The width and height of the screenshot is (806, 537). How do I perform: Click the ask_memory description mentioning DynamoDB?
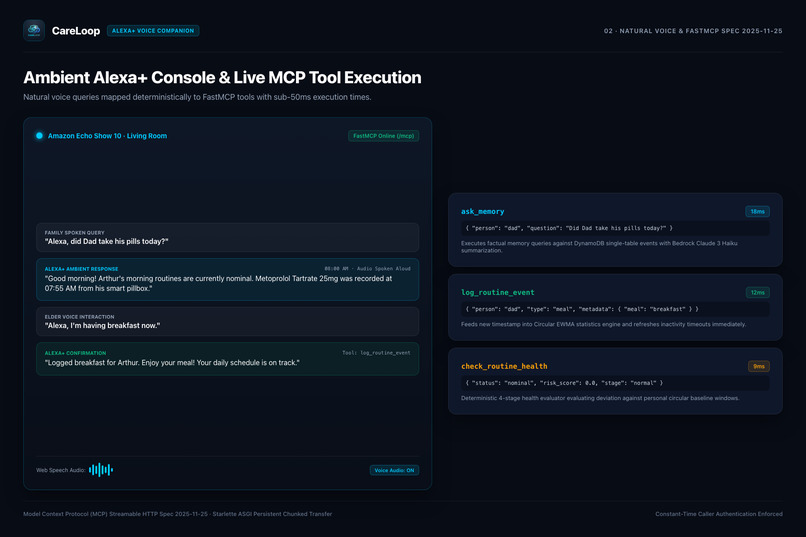(599, 247)
